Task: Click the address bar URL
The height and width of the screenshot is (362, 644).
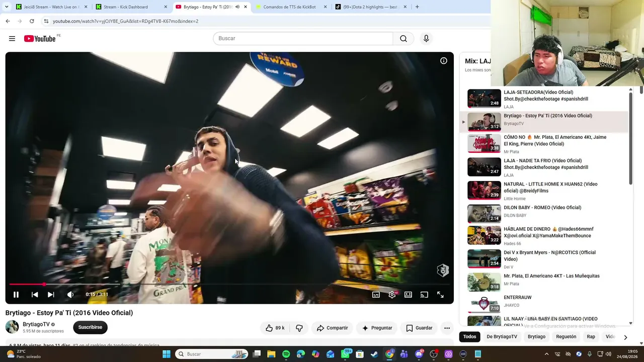Action: [x=126, y=21]
